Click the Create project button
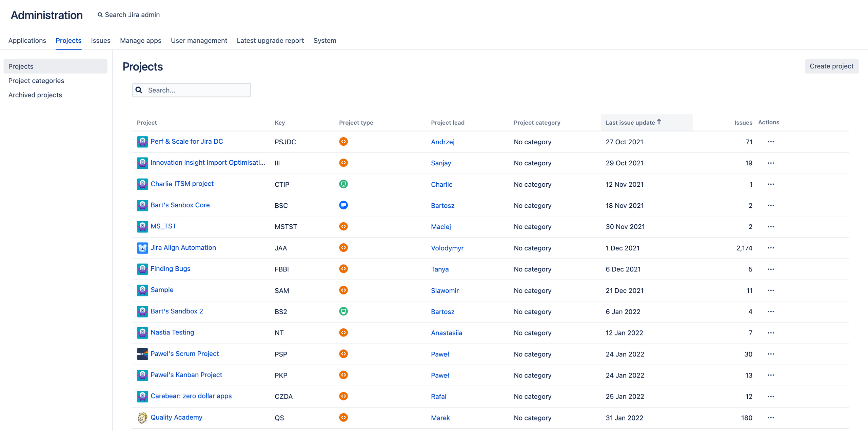The image size is (868, 431). [831, 66]
